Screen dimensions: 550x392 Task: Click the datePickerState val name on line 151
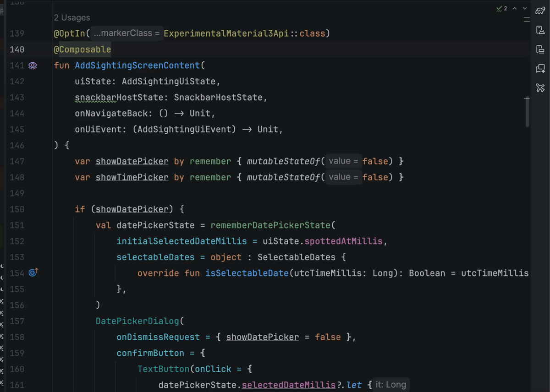tap(156, 225)
